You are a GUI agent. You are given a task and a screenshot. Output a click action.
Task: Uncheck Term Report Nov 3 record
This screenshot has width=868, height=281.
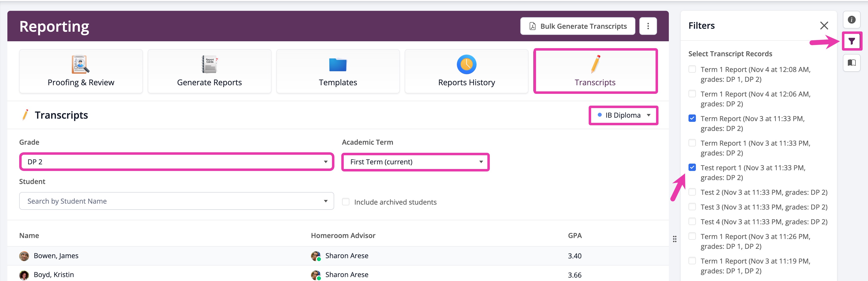pos(692,118)
